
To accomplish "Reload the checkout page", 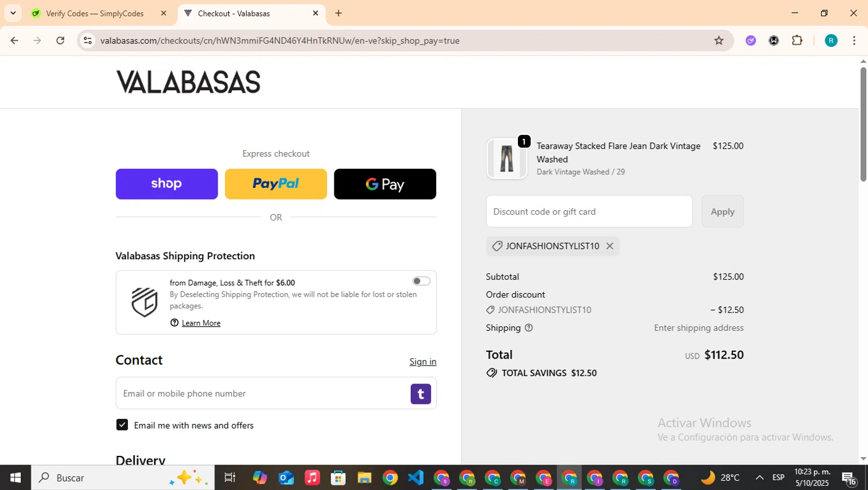I will [60, 40].
